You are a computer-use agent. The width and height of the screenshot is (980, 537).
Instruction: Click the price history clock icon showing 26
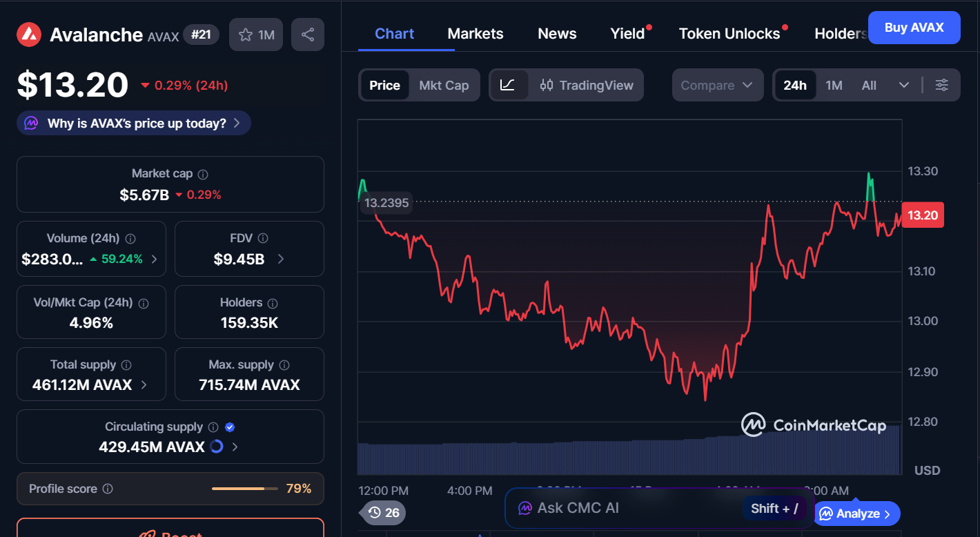point(382,513)
